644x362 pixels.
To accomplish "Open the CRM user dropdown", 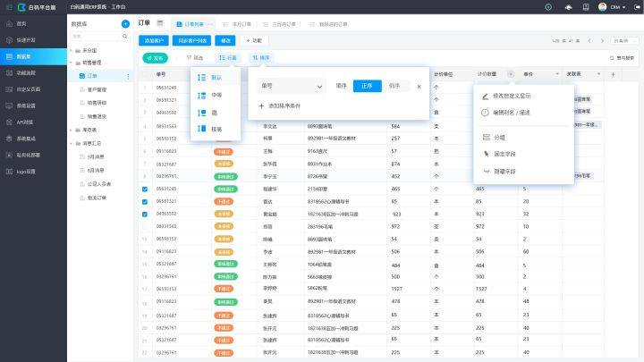I will [618, 7].
